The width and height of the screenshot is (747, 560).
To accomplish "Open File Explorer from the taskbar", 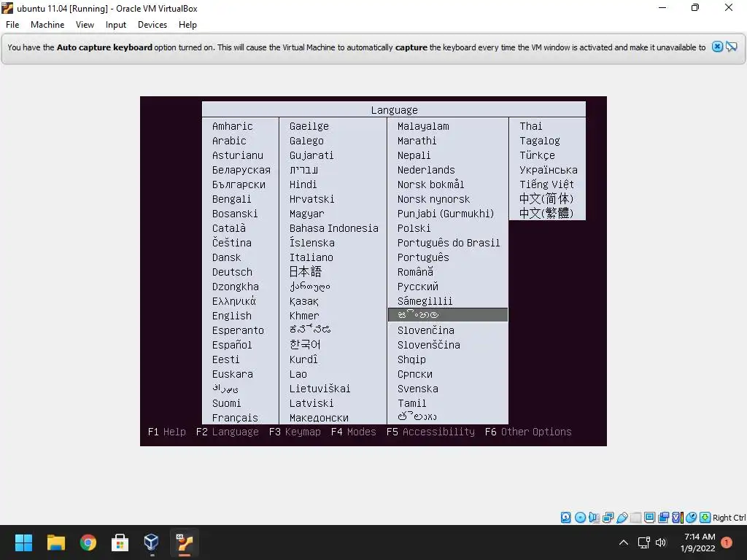I will coord(55,542).
